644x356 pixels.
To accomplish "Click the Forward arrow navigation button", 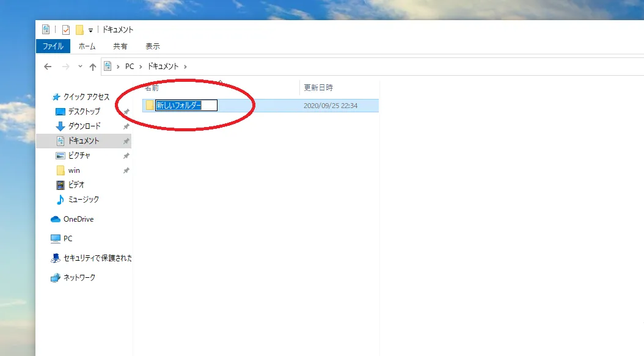I will click(x=65, y=67).
